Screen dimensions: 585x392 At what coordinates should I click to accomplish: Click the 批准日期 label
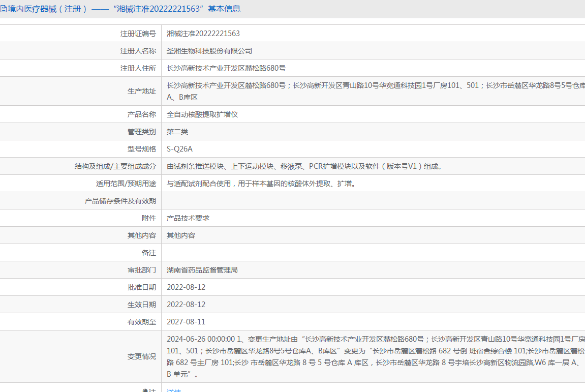142,287
